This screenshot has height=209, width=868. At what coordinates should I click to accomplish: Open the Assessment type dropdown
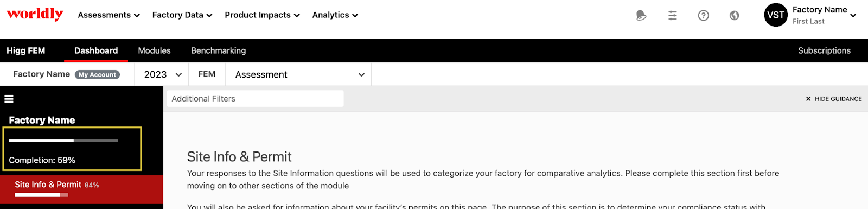[298, 74]
